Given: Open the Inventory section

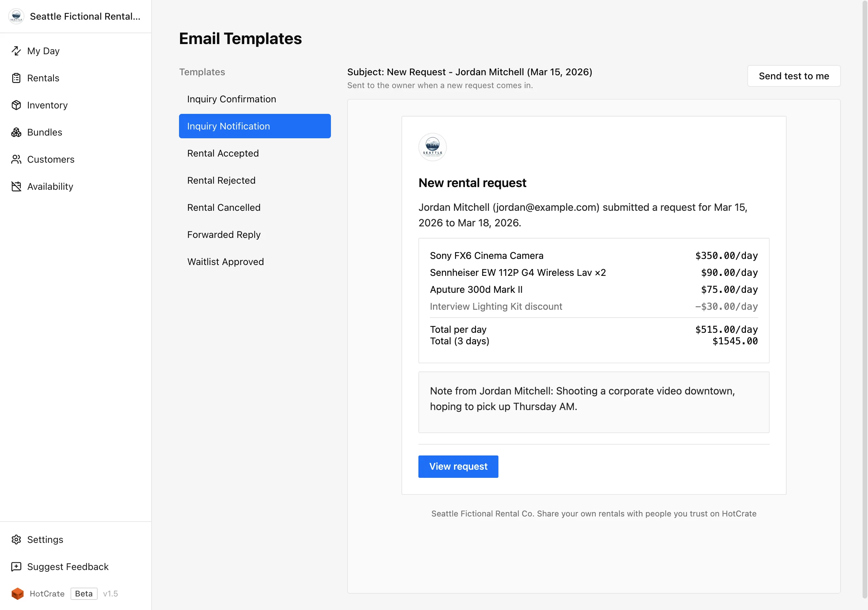Looking at the screenshot, I should point(76,105).
